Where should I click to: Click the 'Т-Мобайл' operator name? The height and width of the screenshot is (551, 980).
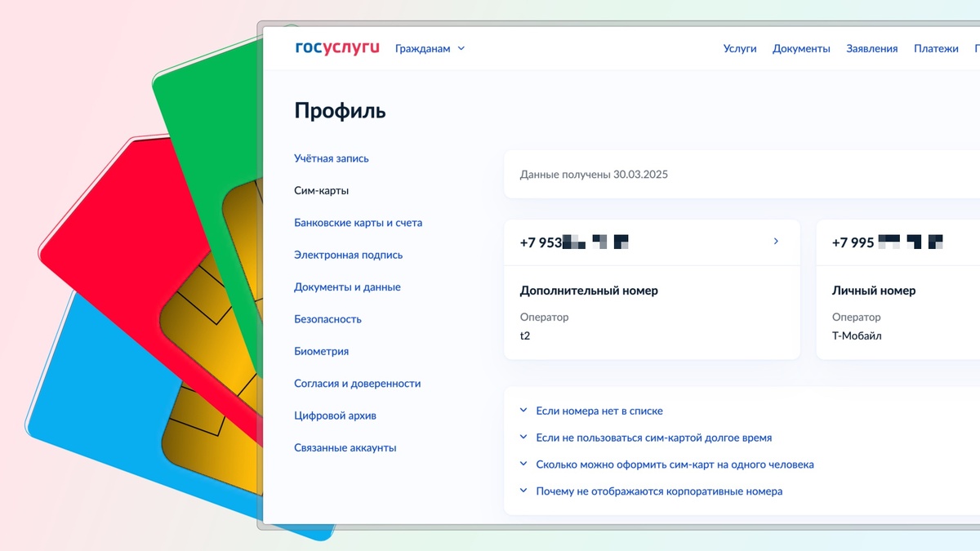click(x=857, y=335)
